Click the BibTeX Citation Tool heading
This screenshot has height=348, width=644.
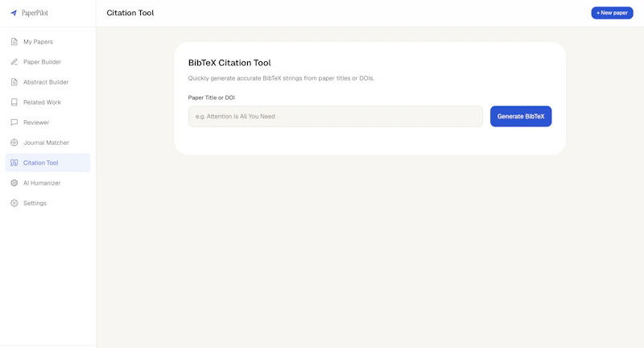[x=229, y=63]
